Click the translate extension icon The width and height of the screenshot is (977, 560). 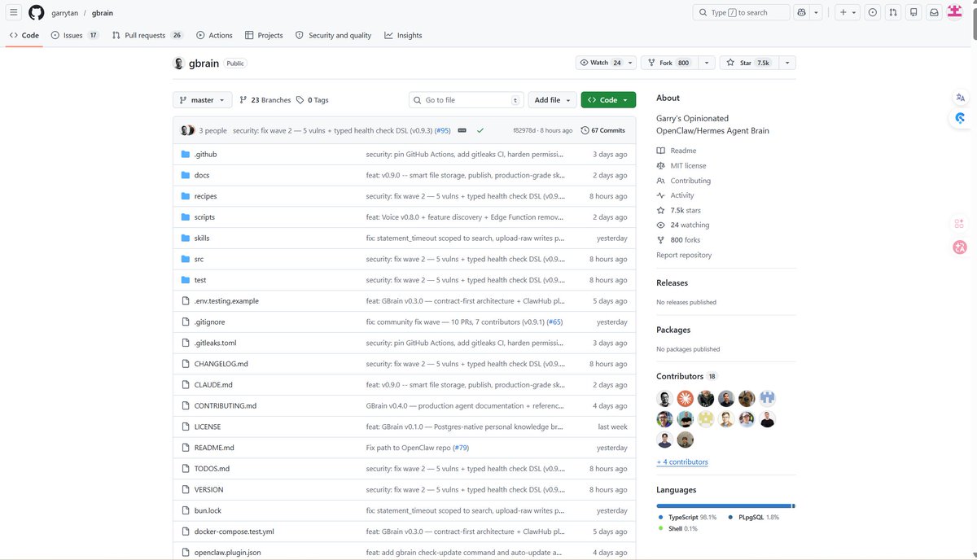(960, 98)
